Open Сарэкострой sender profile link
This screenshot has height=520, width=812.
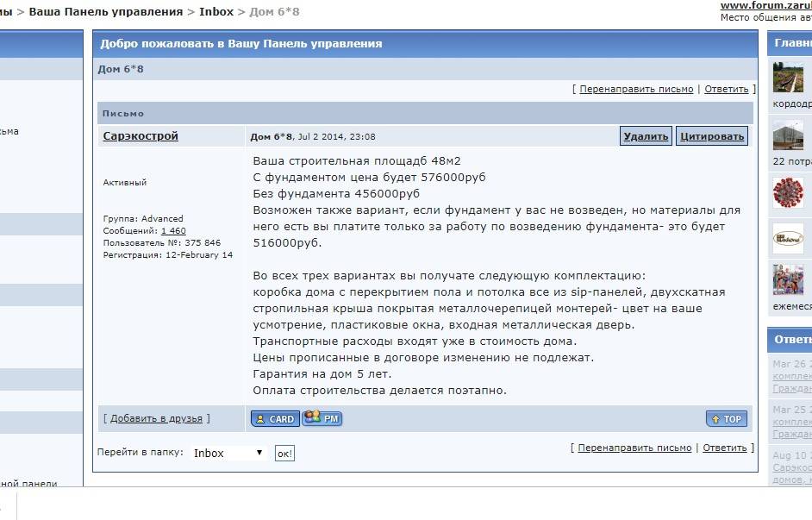[141, 136]
